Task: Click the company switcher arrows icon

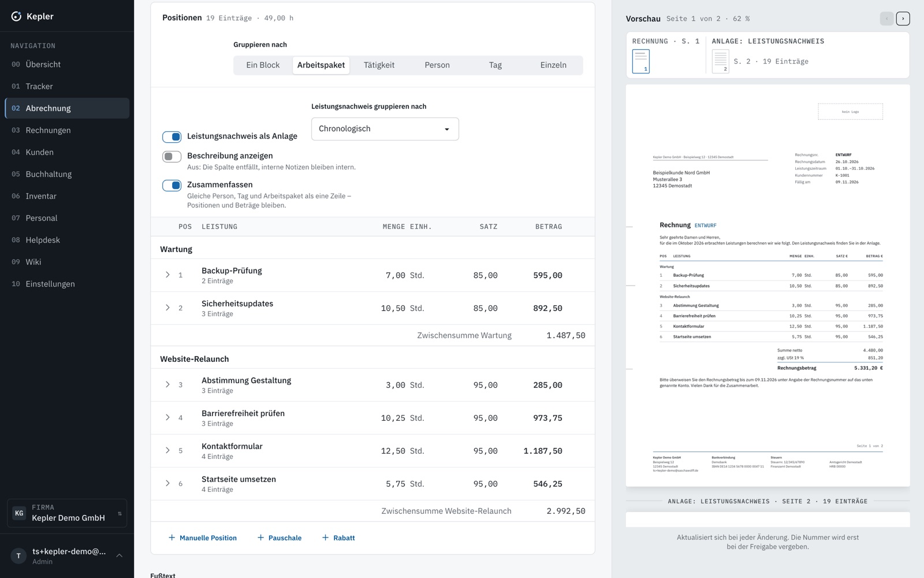Action: point(120,513)
